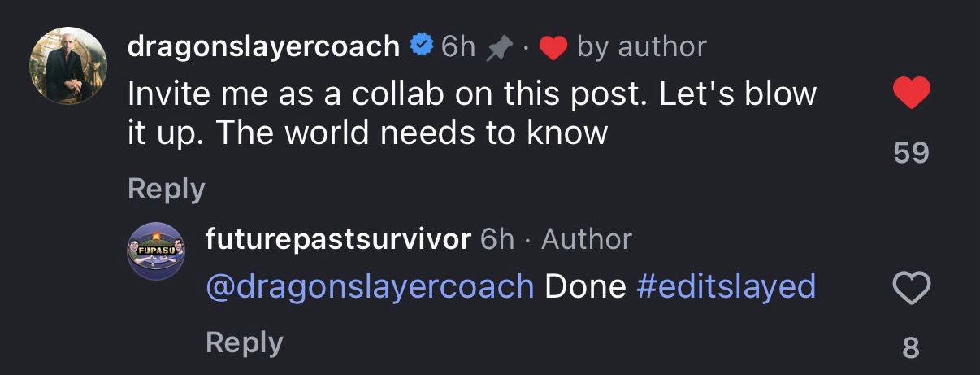Unlike dragonslayercoach's comment with the red heart
980x375 pixels.
tap(911, 94)
